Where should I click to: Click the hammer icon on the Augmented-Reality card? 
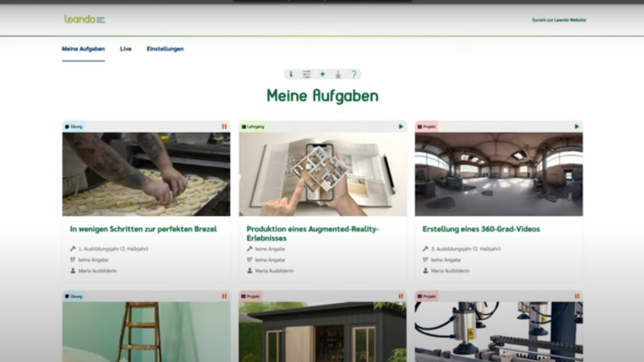250,249
